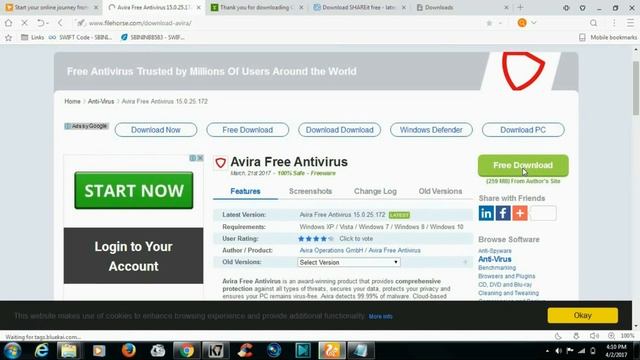Click the magnifier search icon in toolbar
Viewport: 640px width, 360px height.
593,23
